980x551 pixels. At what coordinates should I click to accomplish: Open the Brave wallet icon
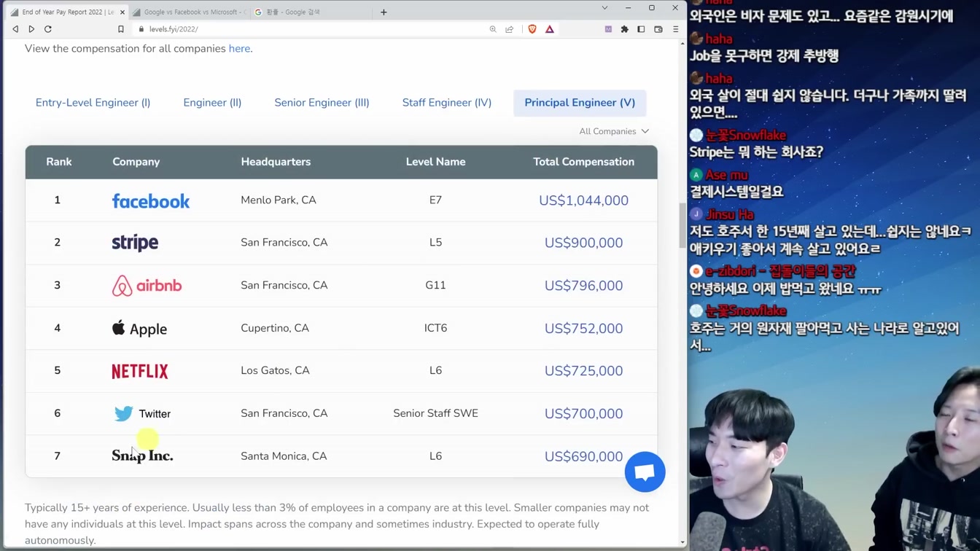tap(658, 29)
